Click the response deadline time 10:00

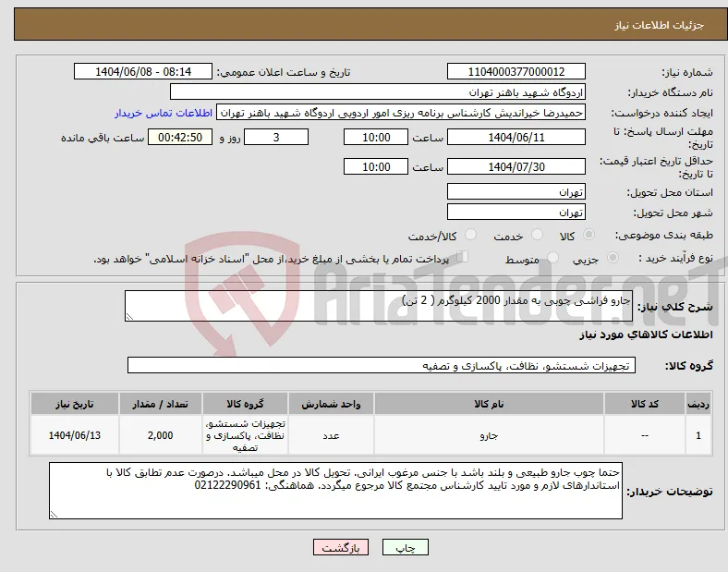376,138
